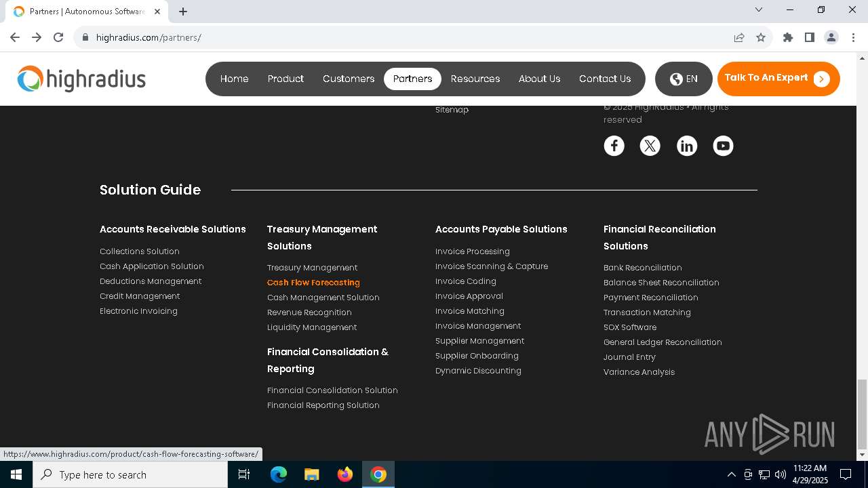Image resolution: width=868 pixels, height=488 pixels.
Task: Click the address bar URL field
Action: click(407, 37)
